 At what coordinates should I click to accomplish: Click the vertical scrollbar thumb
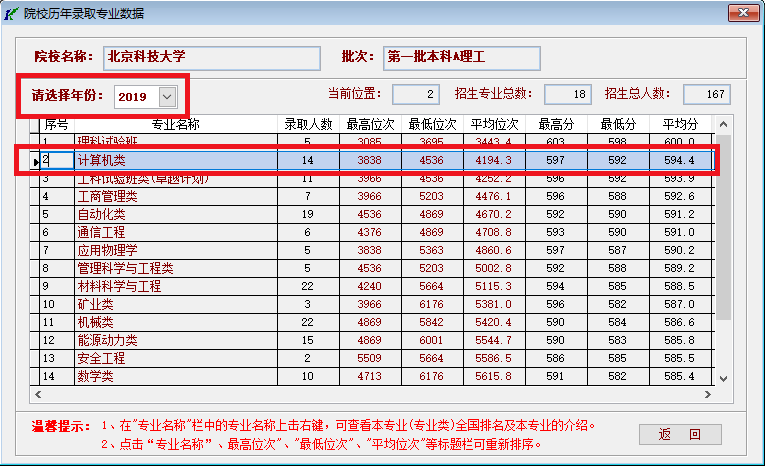[x=724, y=227]
